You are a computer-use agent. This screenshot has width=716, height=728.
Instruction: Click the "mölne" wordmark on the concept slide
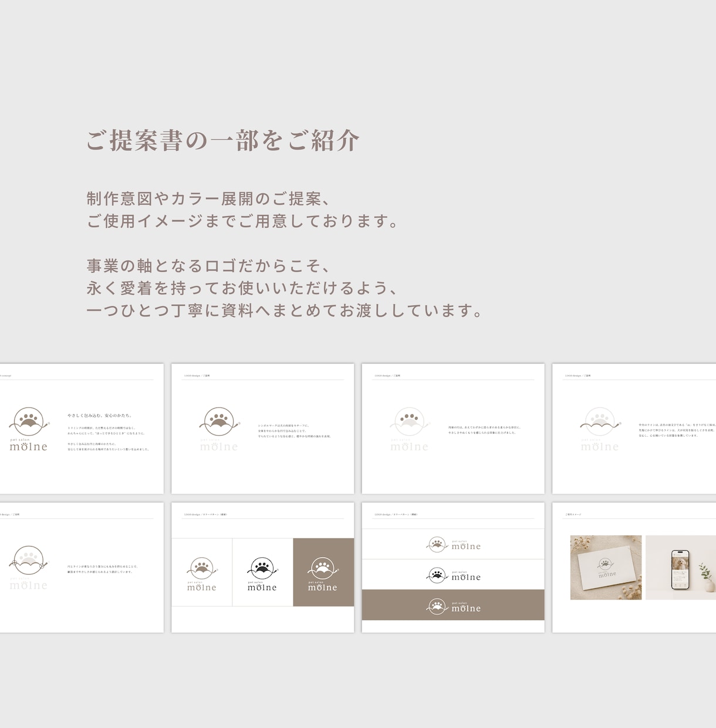click(x=28, y=447)
